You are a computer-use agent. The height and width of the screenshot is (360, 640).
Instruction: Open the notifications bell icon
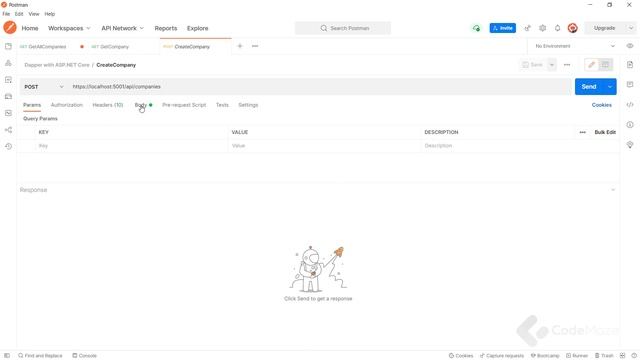(558, 28)
